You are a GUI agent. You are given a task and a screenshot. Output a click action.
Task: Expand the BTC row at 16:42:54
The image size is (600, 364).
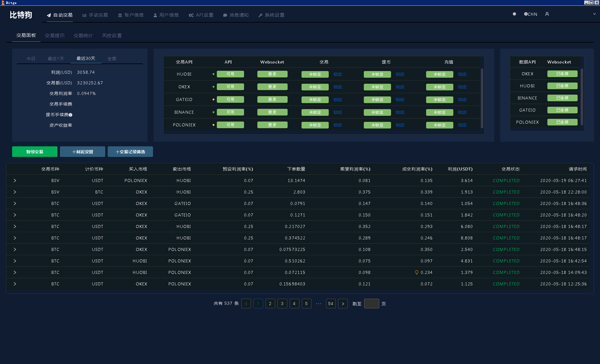click(x=15, y=261)
